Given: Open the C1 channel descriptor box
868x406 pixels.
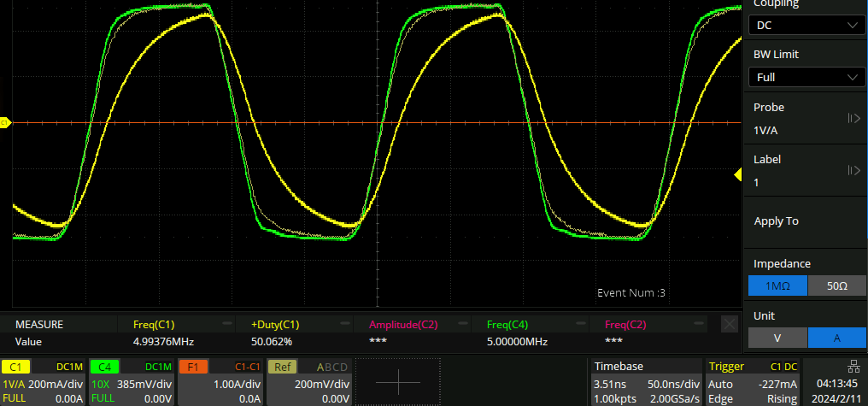Looking at the screenshot, I should coord(43,381).
